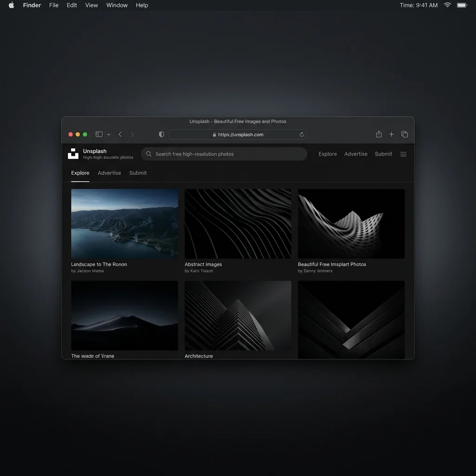Image resolution: width=476 pixels, height=476 pixels.
Task: Click the green full-screen window button
Action: point(85,134)
